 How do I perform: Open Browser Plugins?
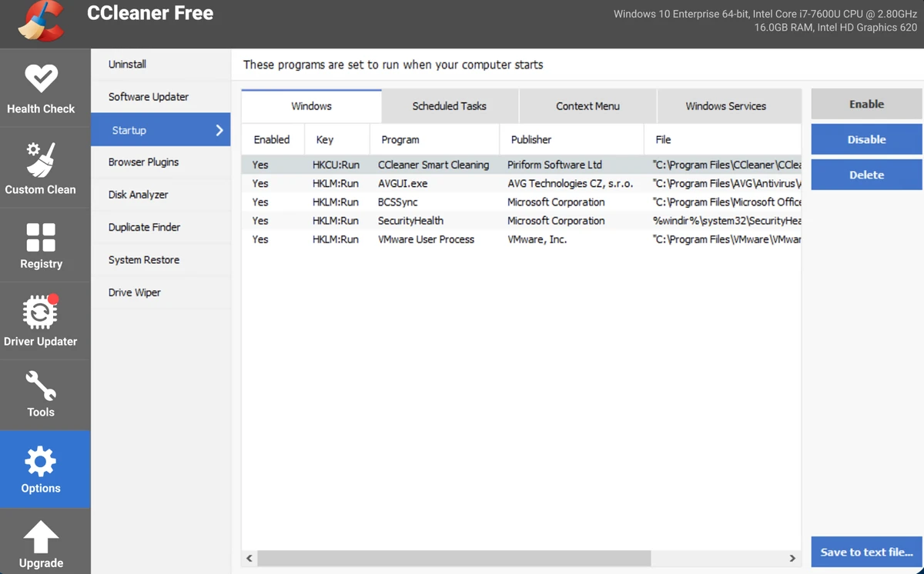(x=161, y=162)
